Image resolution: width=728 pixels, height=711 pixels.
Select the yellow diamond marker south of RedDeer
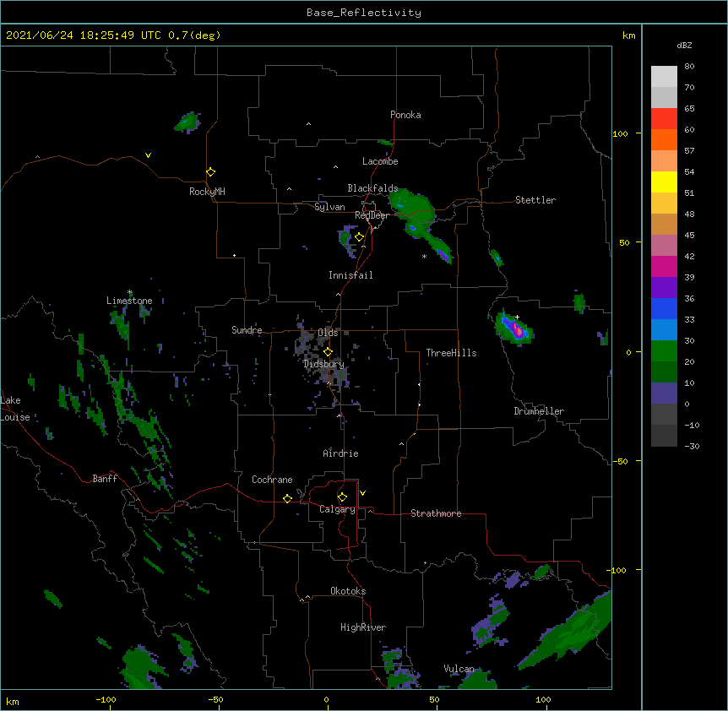360,237
